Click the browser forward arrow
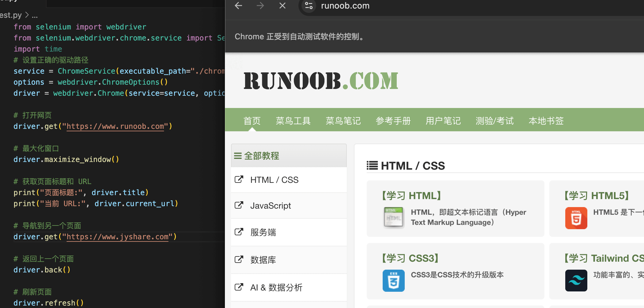644x308 pixels. (260, 6)
